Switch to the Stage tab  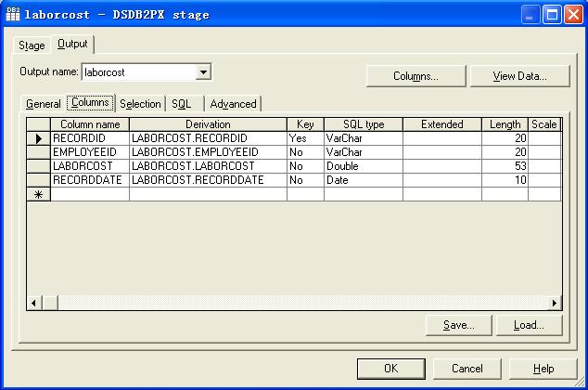[x=32, y=45]
